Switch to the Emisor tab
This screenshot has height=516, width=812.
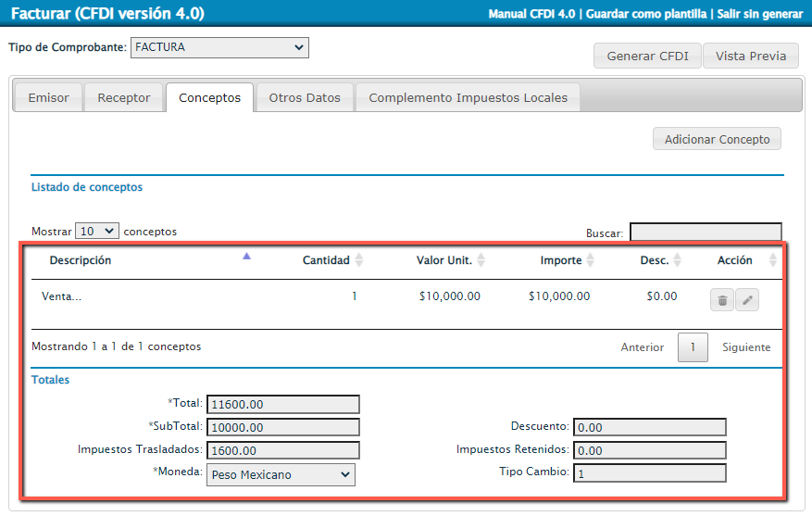(48, 98)
